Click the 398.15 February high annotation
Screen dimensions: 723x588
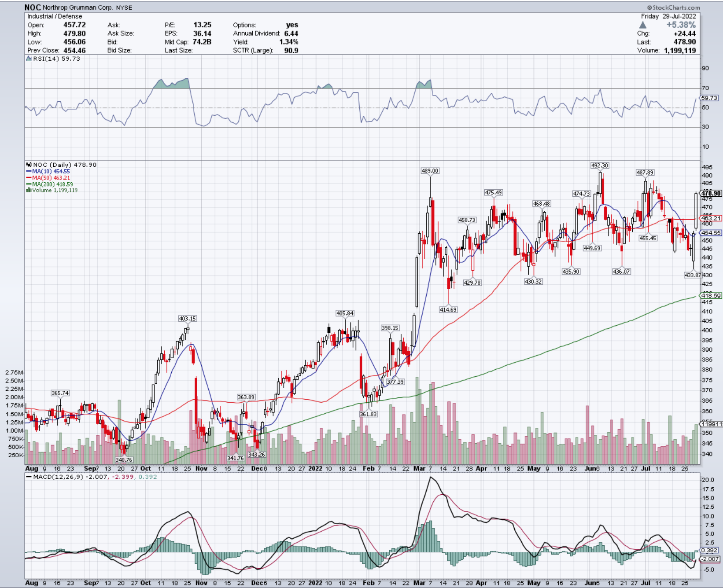tap(390, 328)
